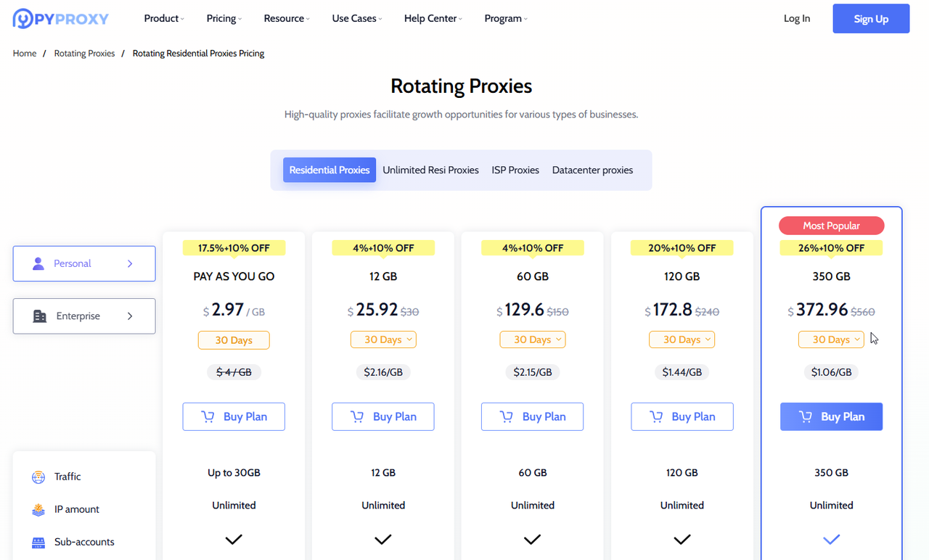Screen dimensions: 929x560
Task: Click the cart icon in the 350 GB Buy Plan button
Action: coord(805,416)
